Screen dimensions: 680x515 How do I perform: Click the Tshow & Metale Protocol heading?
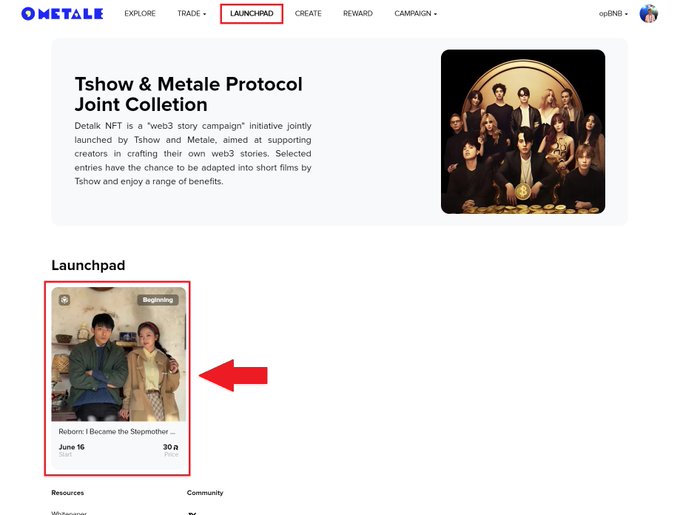[x=188, y=94]
